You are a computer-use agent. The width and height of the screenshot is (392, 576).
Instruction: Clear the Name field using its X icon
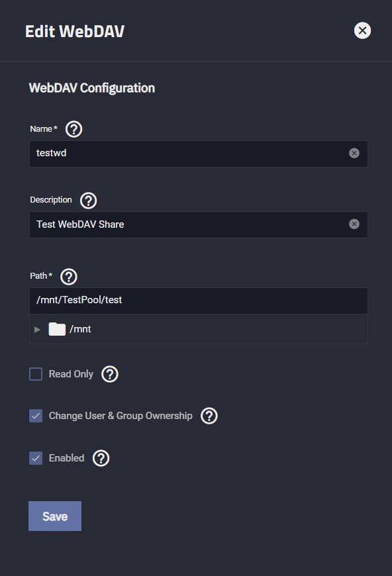(354, 153)
